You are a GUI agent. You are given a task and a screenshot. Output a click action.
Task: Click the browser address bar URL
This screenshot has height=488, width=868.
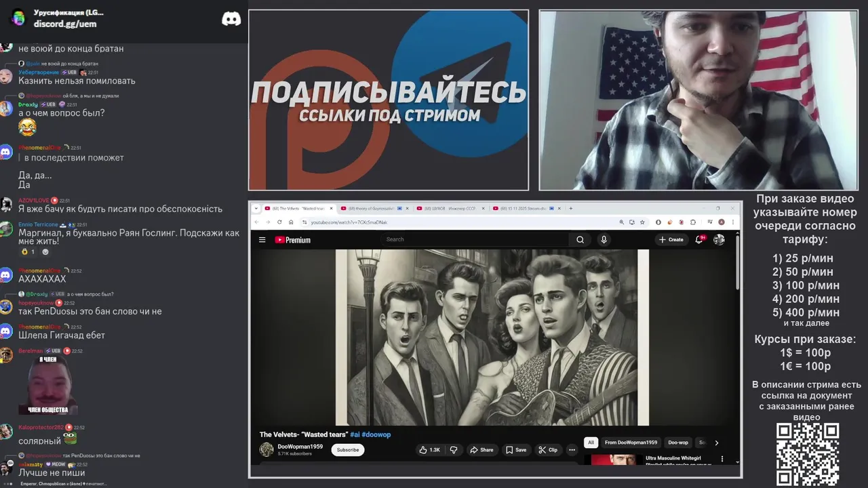349,222
